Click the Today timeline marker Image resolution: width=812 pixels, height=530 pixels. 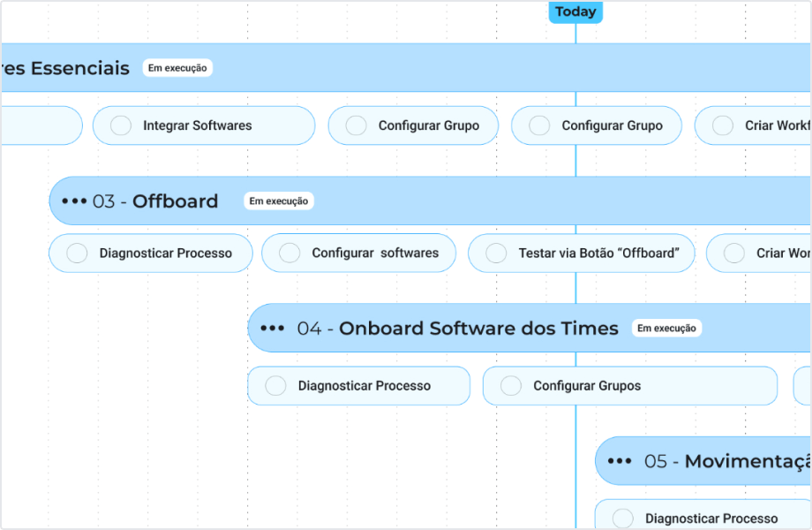575,11
